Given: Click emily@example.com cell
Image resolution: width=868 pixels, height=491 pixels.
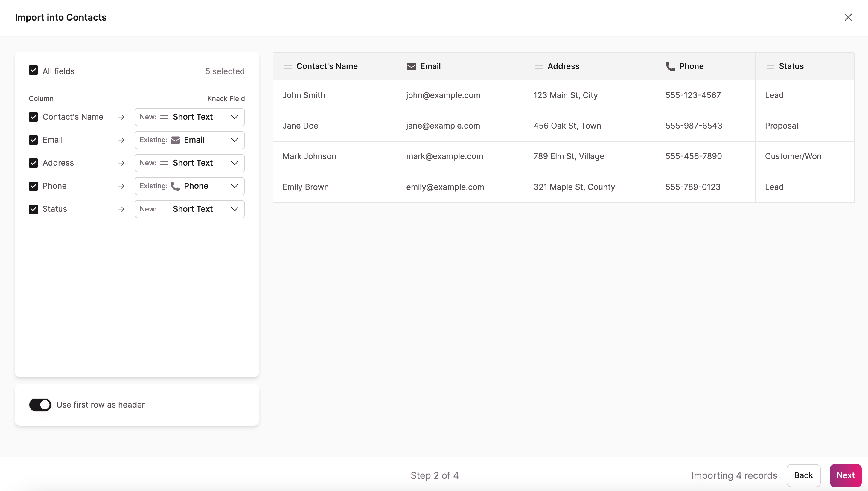Looking at the screenshot, I should click(x=460, y=187).
